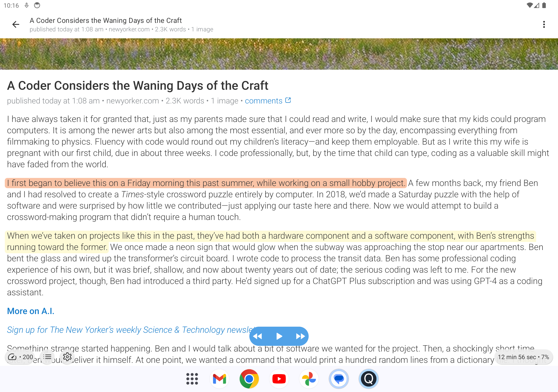Tap the '12 min 56 sec' progress pill
The height and width of the screenshot is (392, 558).
click(523, 357)
